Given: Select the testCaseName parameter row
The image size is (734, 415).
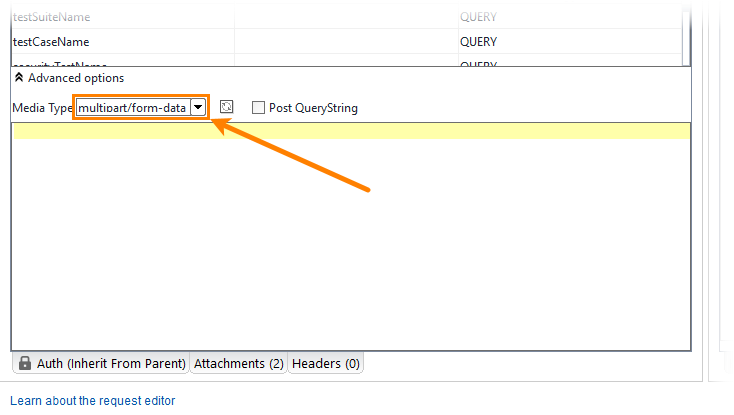Looking at the screenshot, I should pos(346,42).
